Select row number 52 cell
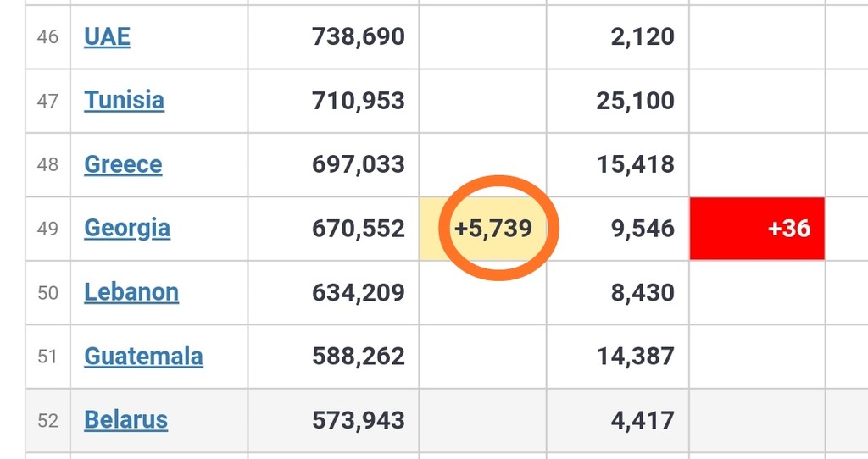This screenshot has width=868, height=459. click(x=47, y=419)
